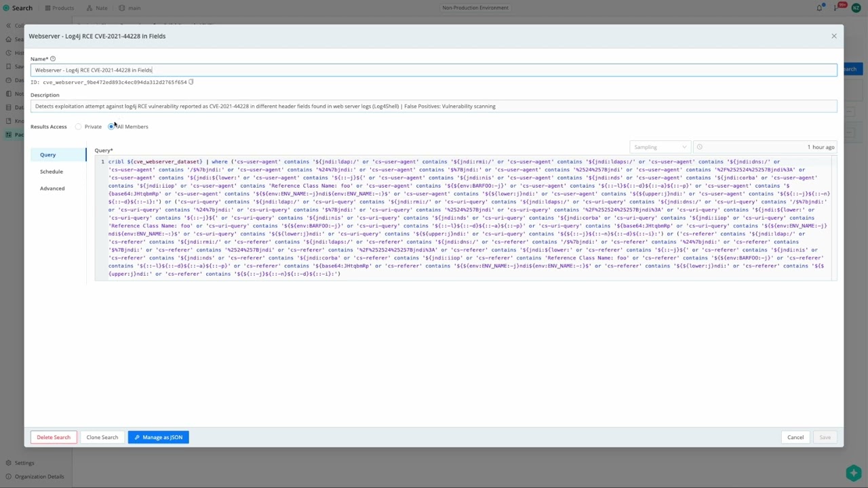This screenshot has width=868, height=488.
Task: Open the 99+ badge git changes icon
Action: click(840, 7)
